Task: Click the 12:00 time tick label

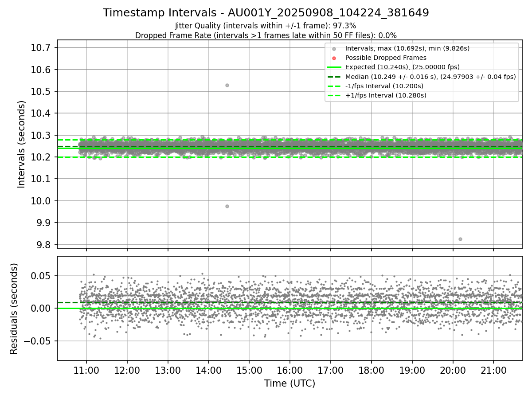Action: click(x=127, y=370)
